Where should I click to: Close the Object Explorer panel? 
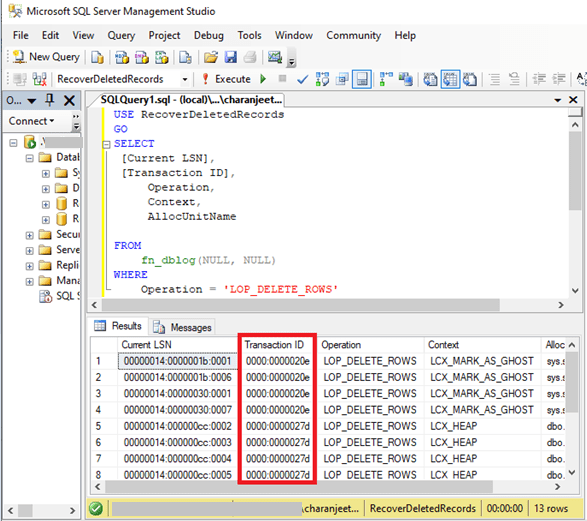[x=69, y=100]
